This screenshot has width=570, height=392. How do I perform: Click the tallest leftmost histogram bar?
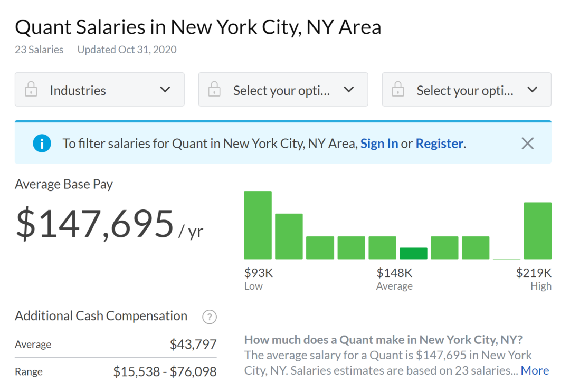tap(258, 225)
